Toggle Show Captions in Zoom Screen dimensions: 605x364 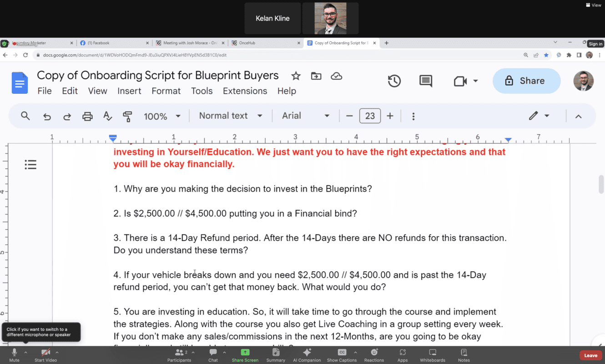(342, 355)
